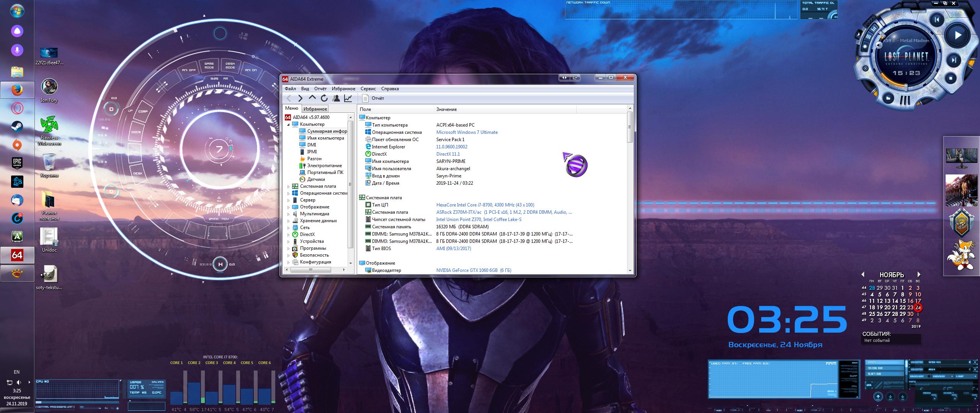Screen dimensions: 980x413
Task: Click the Значение column header
Action: tap(505, 109)
